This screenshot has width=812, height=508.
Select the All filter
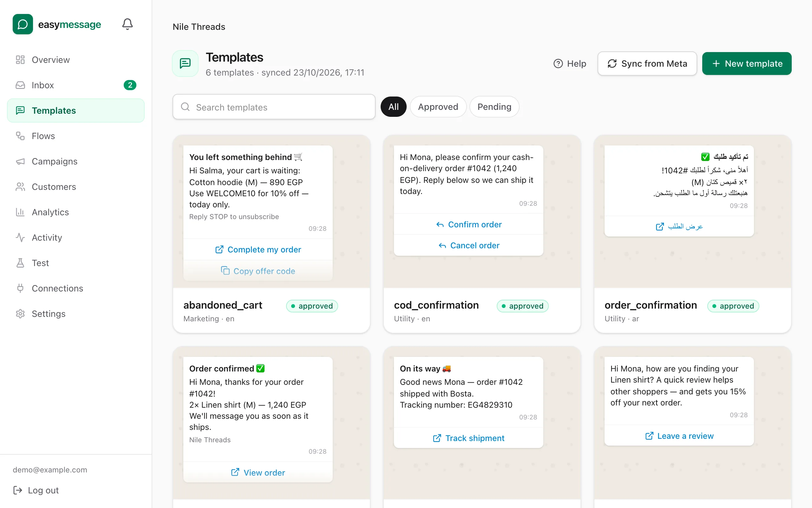pos(393,107)
